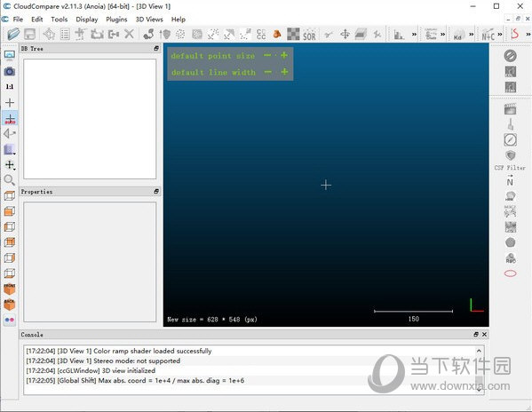Click the Kd tree plugin icon
The height and width of the screenshot is (412, 532).
(x=457, y=35)
